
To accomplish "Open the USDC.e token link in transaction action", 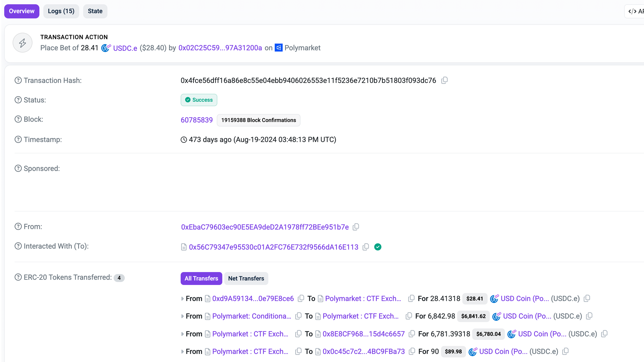I will tap(125, 48).
